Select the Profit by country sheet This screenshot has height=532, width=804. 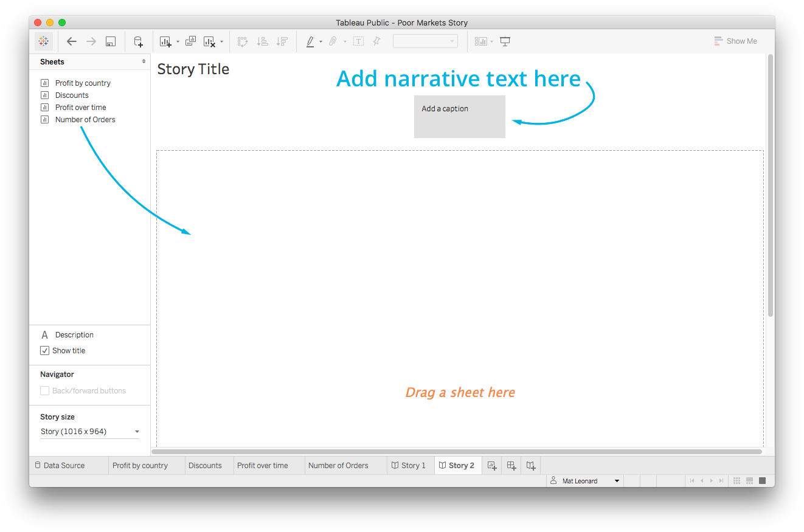click(x=83, y=83)
